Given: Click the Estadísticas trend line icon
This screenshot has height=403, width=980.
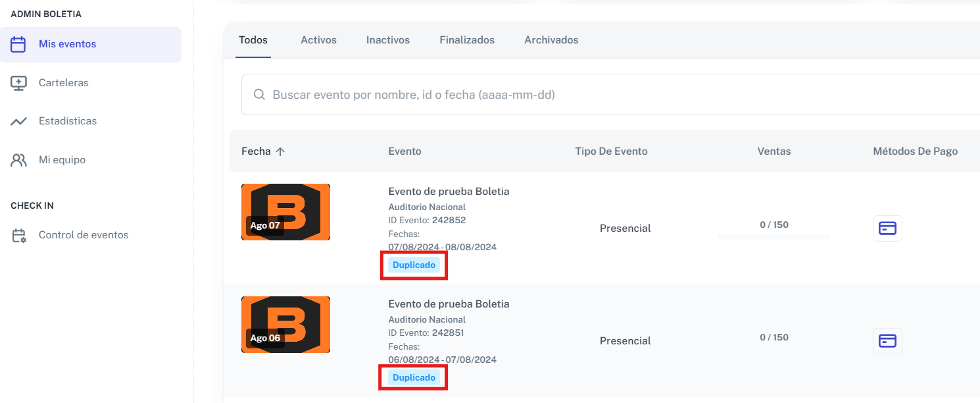Looking at the screenshot, I should click(18, 121).
